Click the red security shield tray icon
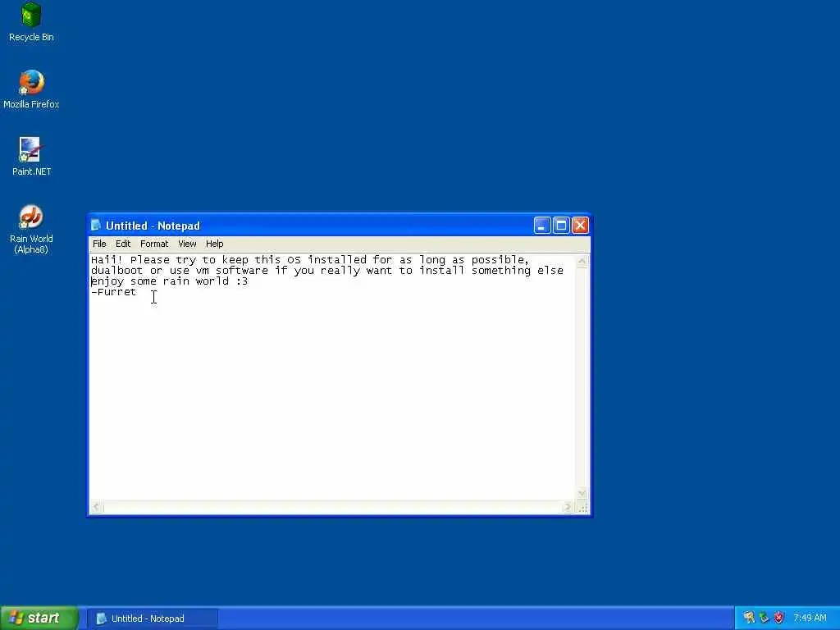Screen dimensions: 840x630 pos(779,619)
